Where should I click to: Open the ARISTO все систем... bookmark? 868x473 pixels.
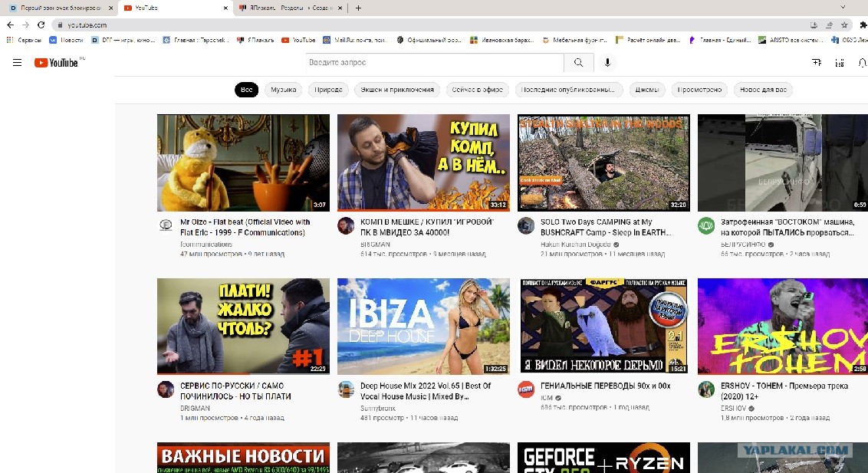pyautogui.click(x=791, y=40)
